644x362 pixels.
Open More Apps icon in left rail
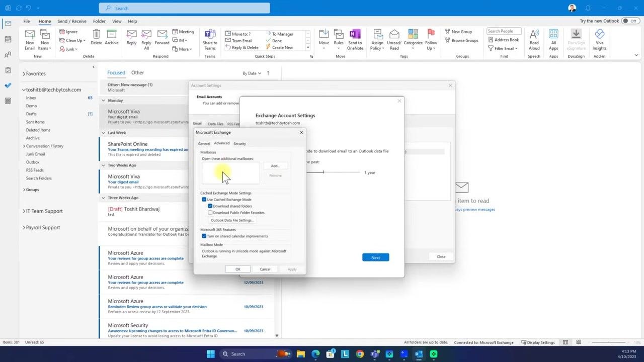[x=8, y=101]
